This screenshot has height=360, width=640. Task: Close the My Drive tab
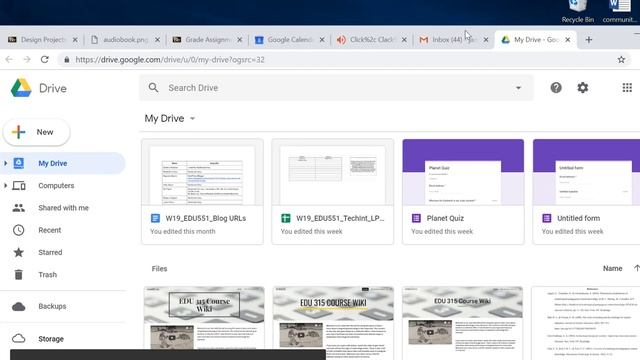(567, 40)
